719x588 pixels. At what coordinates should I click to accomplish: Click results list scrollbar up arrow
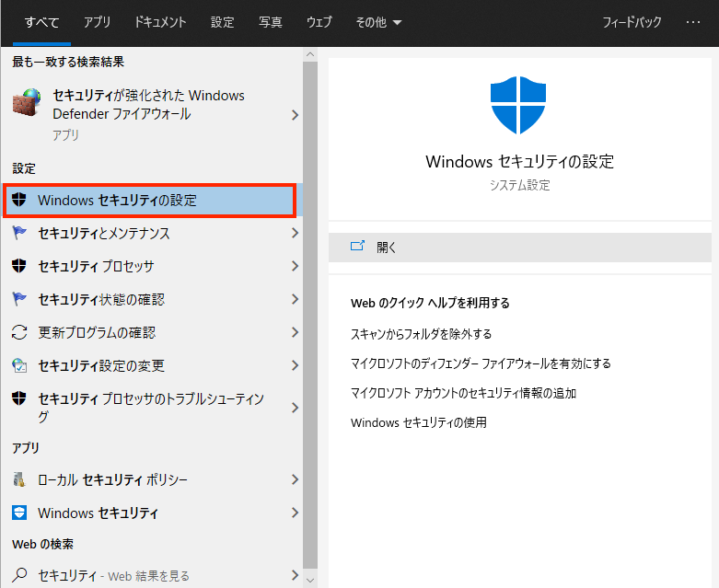310,54
